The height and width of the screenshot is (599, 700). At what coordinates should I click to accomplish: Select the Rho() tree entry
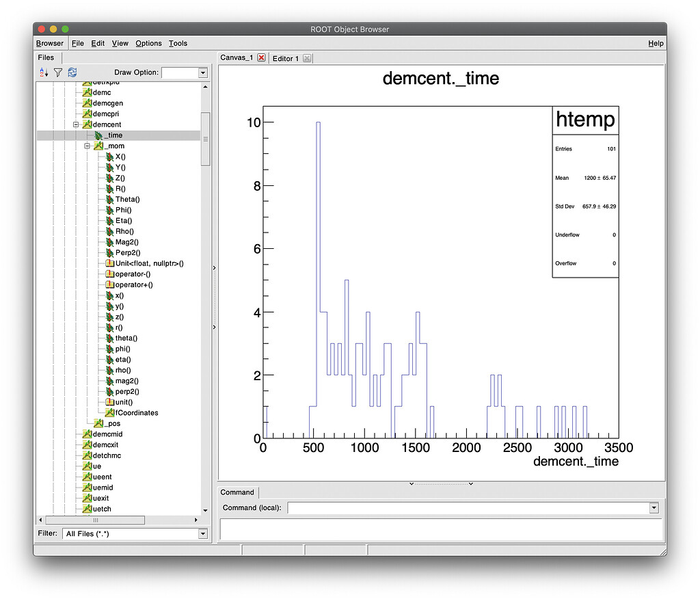124,231
